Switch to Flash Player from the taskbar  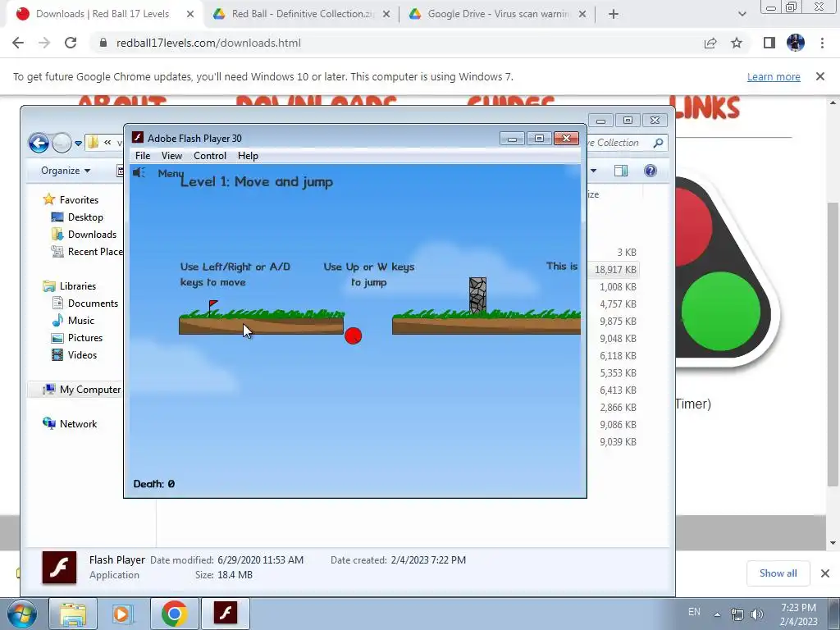click(x=226, y=614)
